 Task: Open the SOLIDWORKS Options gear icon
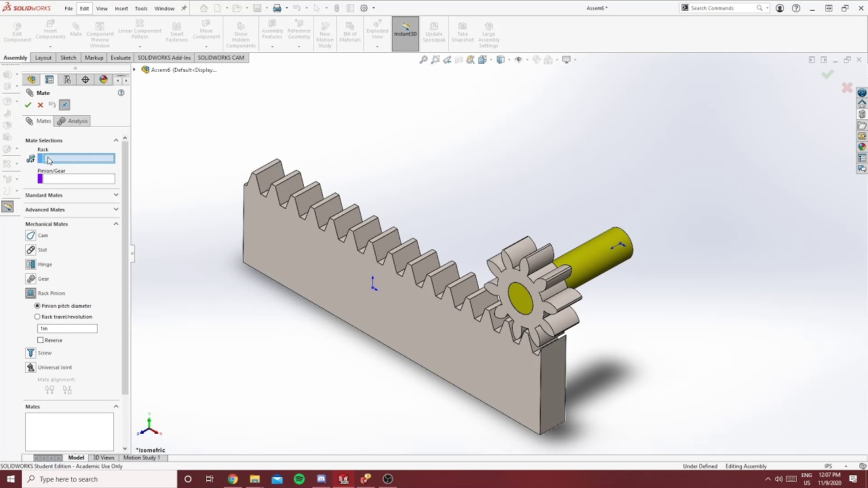364,8
